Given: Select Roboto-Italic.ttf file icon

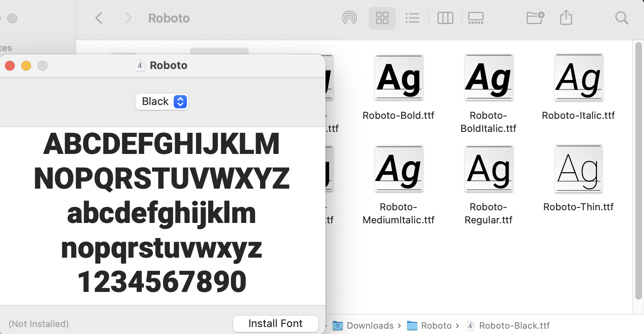Looking at the screenshot, I should (x=579, y=78).
